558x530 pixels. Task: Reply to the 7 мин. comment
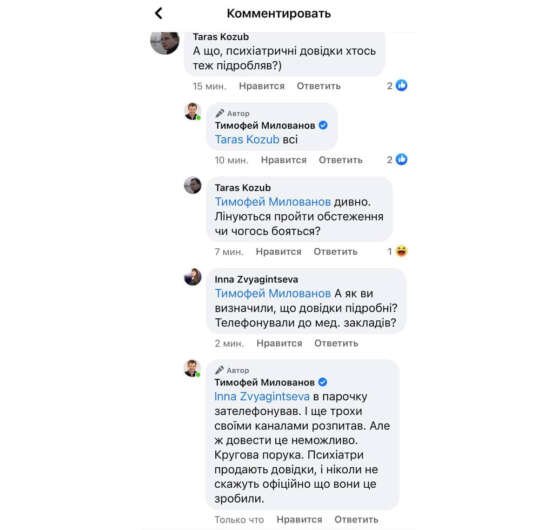tap(335, 252)
